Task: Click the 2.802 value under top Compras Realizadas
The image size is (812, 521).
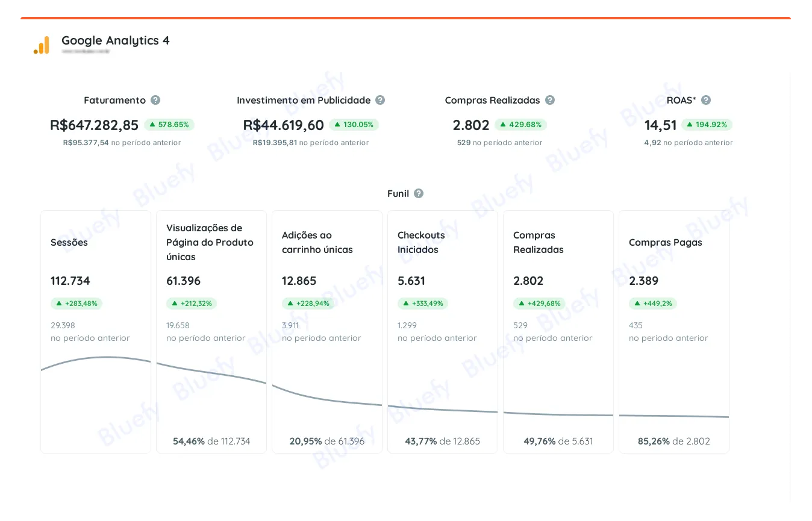Action: [471, 125]
